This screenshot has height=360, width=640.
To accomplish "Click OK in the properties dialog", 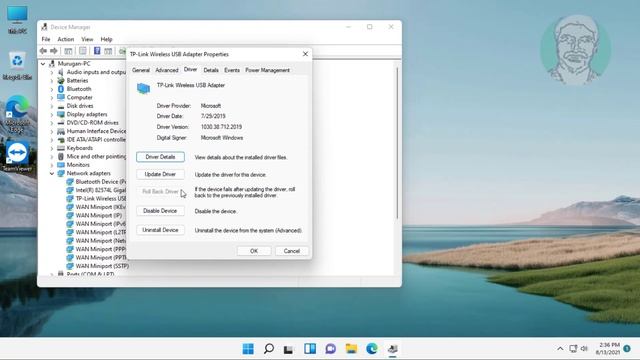I will pyautogui.click(x=254, y=251).
